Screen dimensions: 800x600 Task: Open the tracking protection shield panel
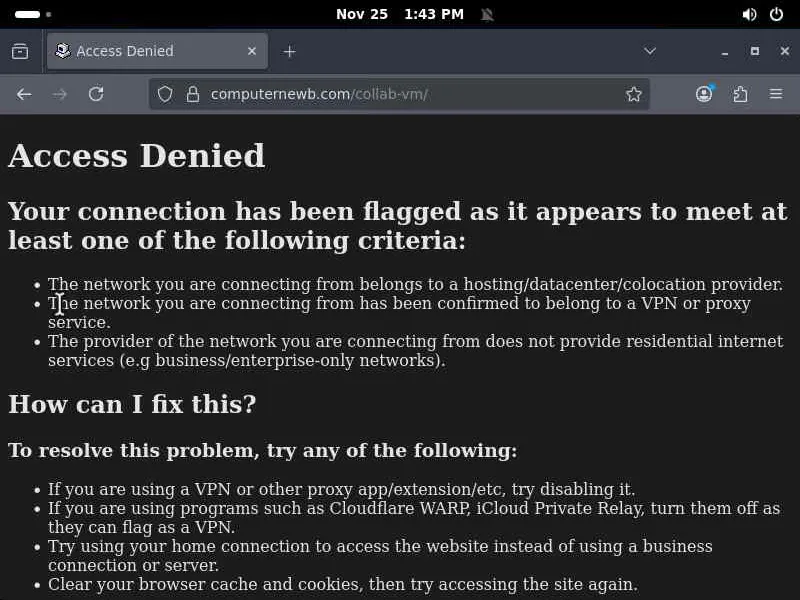(x=165, y=94)
